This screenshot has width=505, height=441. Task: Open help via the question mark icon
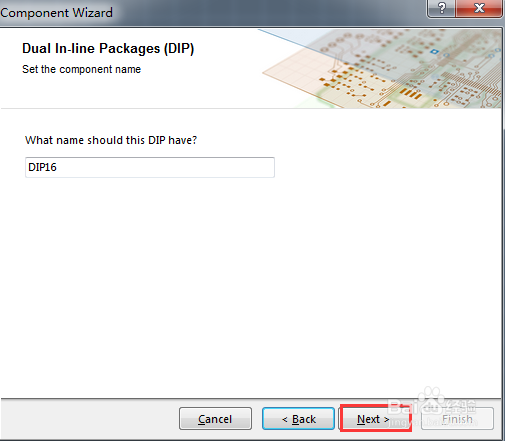click(x=441, y=8)
